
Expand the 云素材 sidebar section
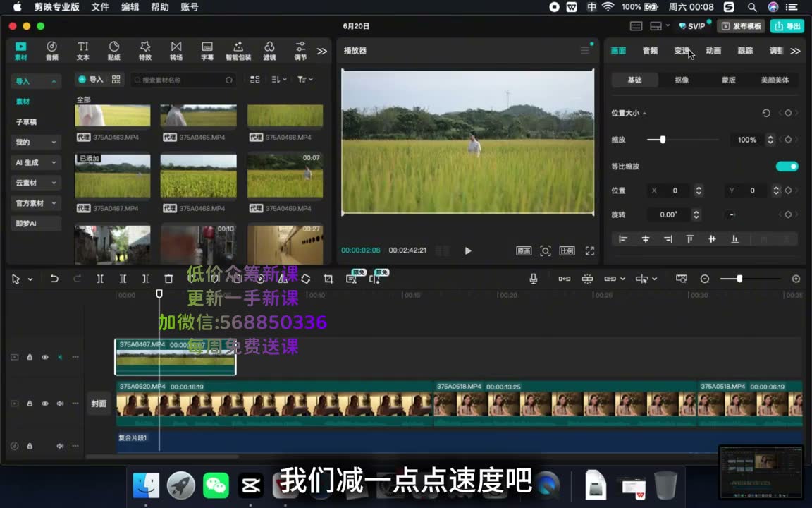pos(54,183)
